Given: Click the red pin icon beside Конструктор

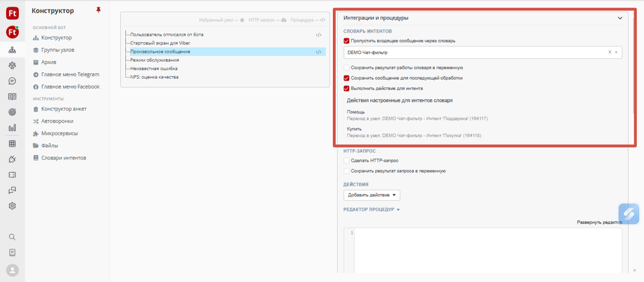Looking at the screenshot, I should [x=99, y=10].
